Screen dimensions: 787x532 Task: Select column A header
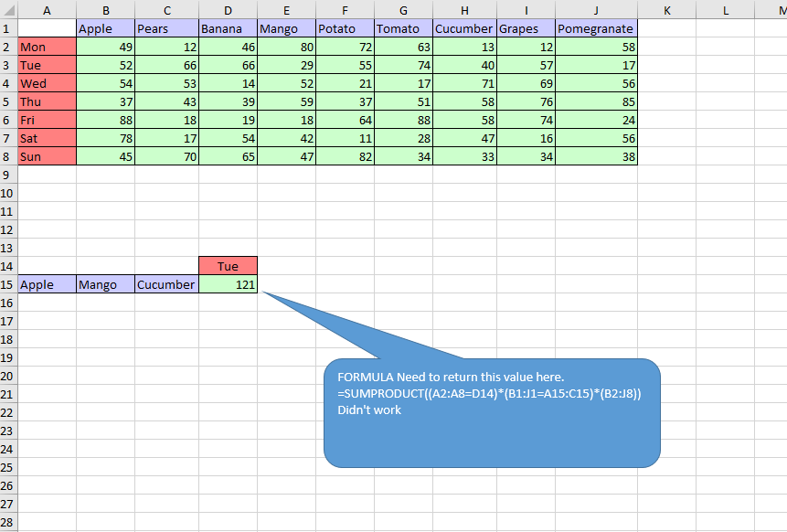click(48, 10)
